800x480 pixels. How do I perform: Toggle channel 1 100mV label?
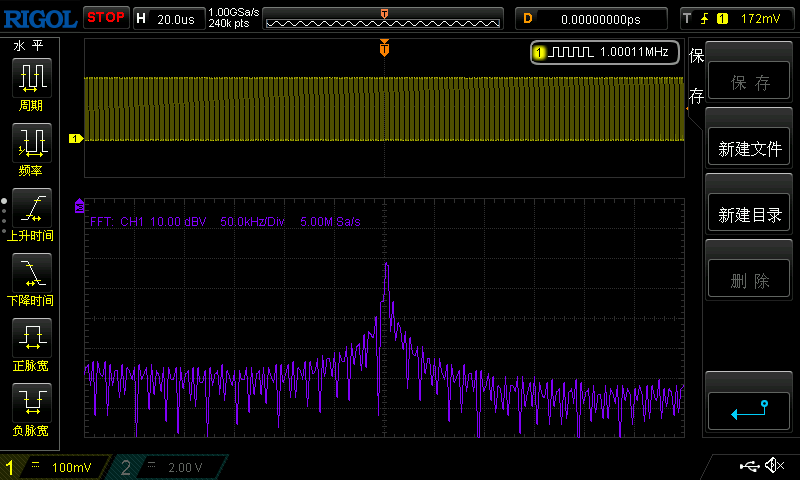click(x=58, y=467)
